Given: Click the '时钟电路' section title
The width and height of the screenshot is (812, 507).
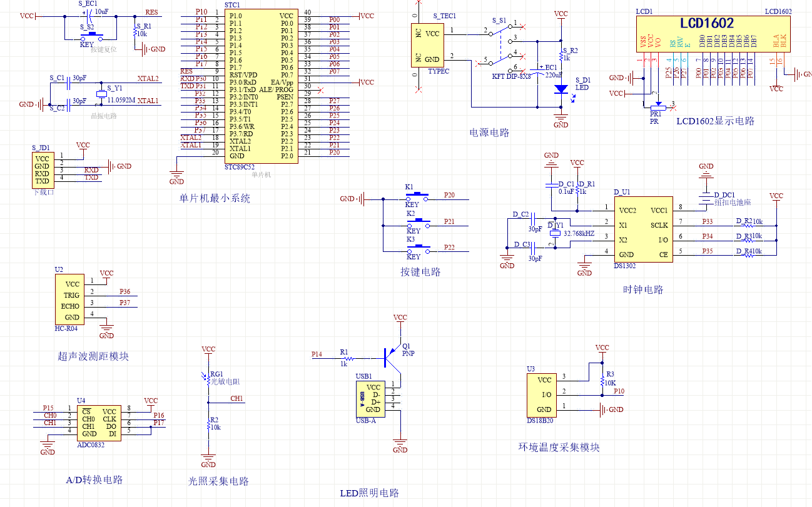Looking at the screenshot, I should (x=643, y=289).
